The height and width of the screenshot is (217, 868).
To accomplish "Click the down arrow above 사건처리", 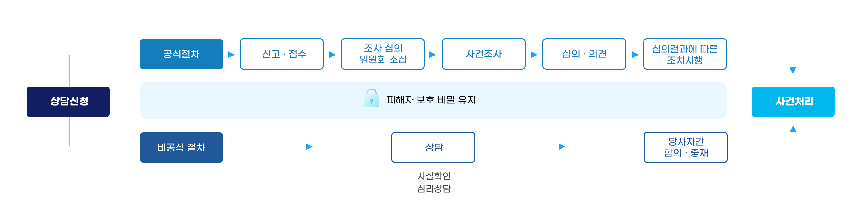I will pyautogui.click(x=793, y=71).
